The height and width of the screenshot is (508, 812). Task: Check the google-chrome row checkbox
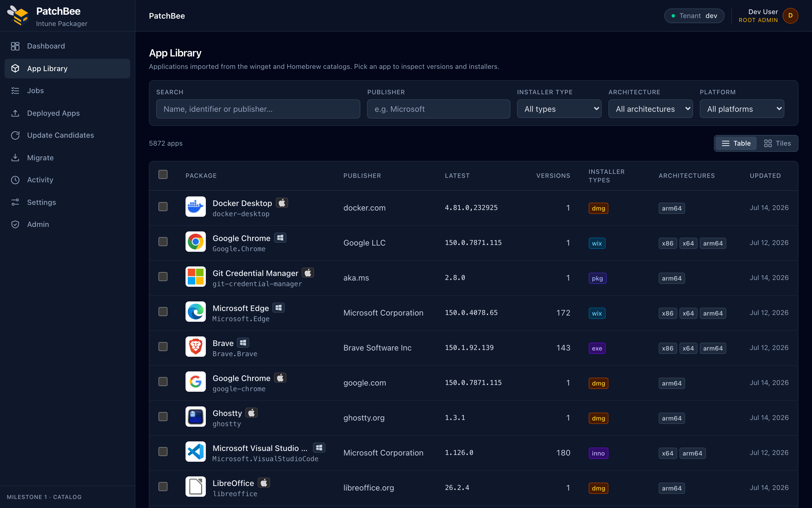163,381
